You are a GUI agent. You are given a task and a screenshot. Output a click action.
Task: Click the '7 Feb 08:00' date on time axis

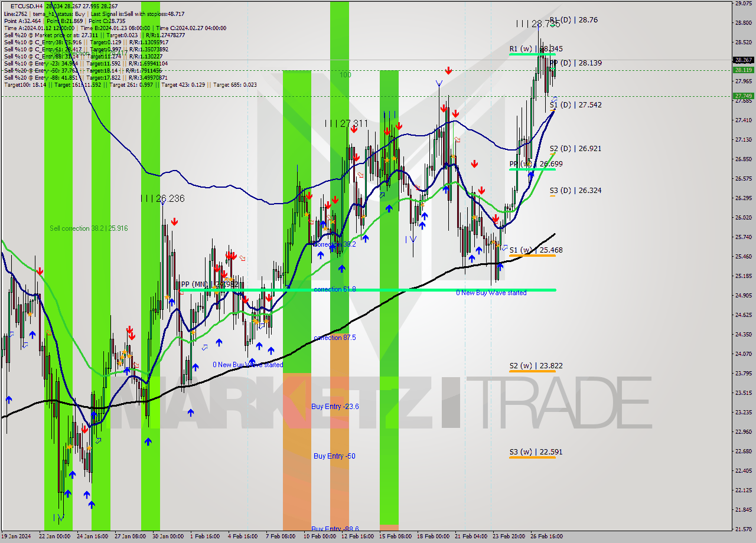coord(280,537)
